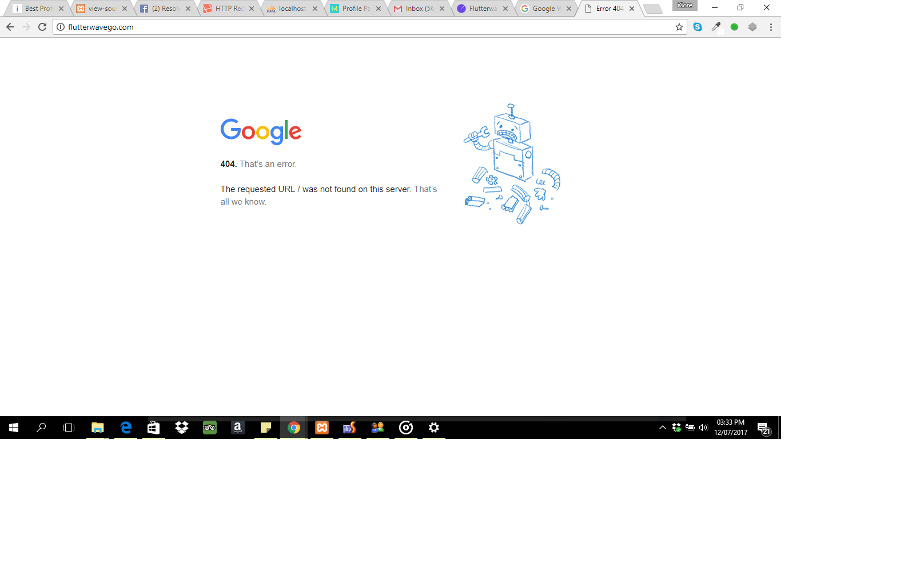Switch to the HTTP Rec tab
Viewport: 924px width, 567px height.
228,9
